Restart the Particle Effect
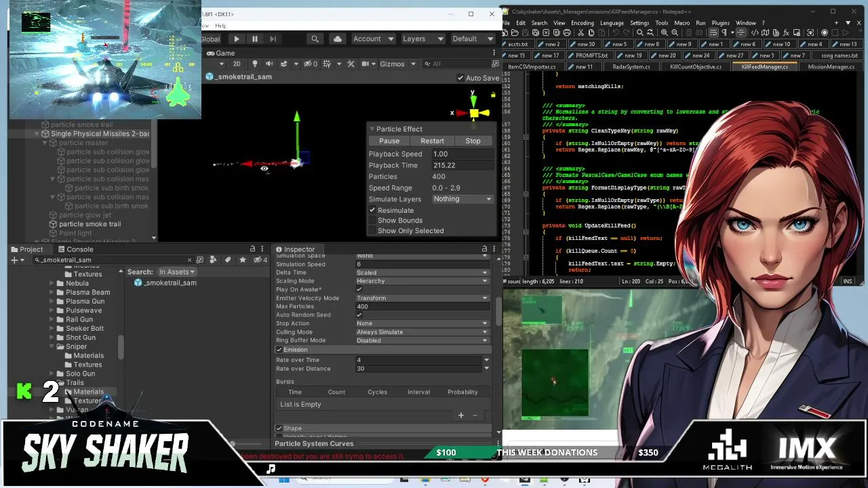The image size is (868, 488). [x=432, y=141]
